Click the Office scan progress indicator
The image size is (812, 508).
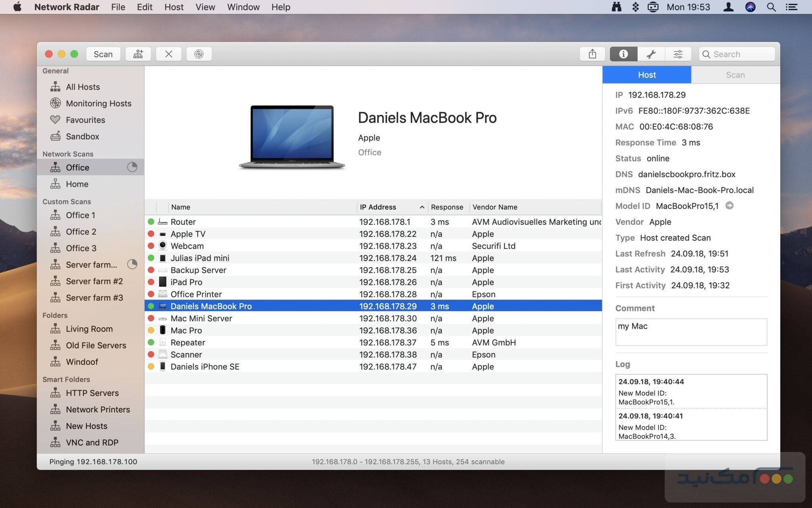tap(132, 167)
